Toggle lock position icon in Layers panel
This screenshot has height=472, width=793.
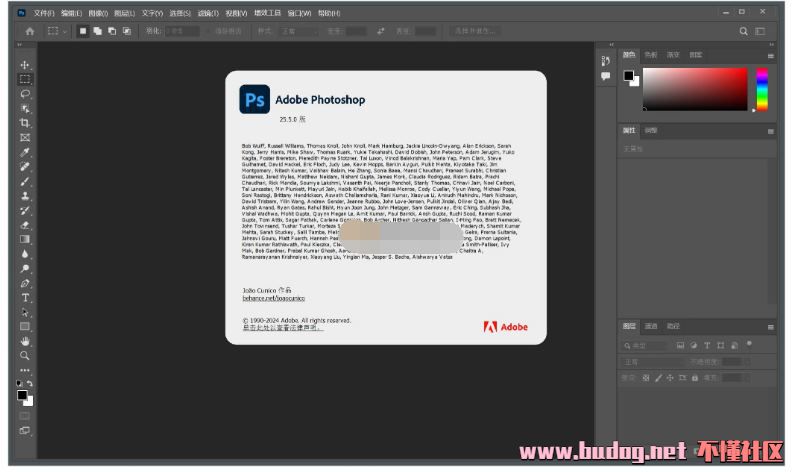pos(670,378)
